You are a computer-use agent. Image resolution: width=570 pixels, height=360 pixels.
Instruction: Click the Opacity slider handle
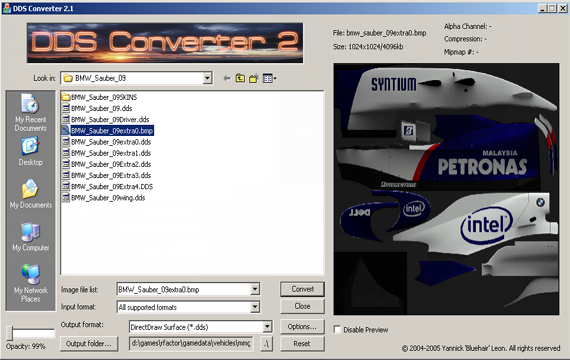click(x=11, y=333)
